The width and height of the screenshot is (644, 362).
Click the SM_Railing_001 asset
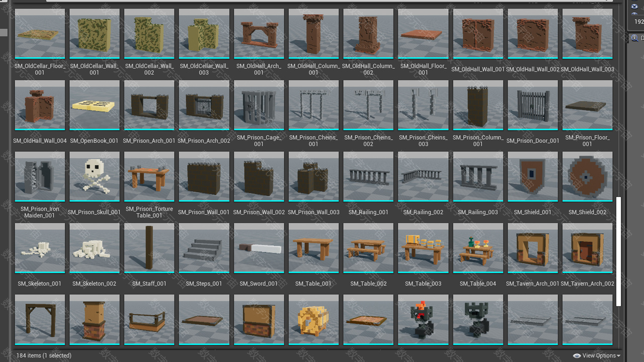[368, 176]
